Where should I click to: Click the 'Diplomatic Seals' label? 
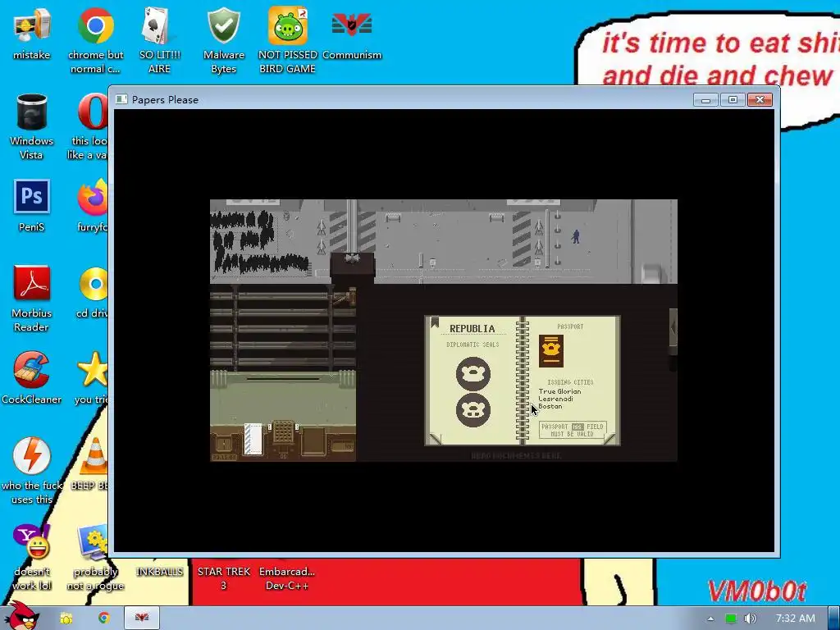click(x=472, y=345)
